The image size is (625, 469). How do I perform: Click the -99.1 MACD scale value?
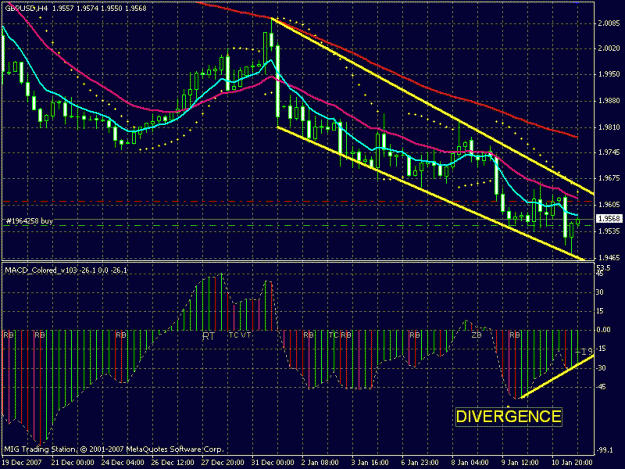[x=604, y=450]
